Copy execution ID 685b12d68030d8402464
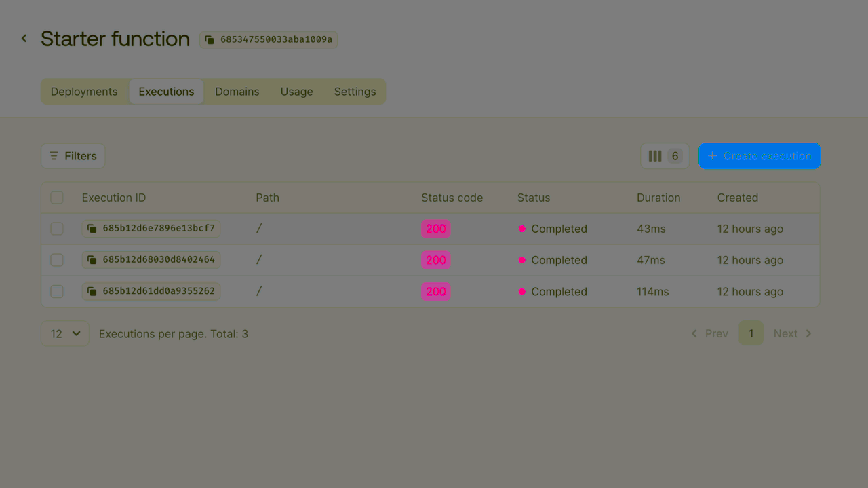This screenshot has height=488, width=868. tap(92, 260)
